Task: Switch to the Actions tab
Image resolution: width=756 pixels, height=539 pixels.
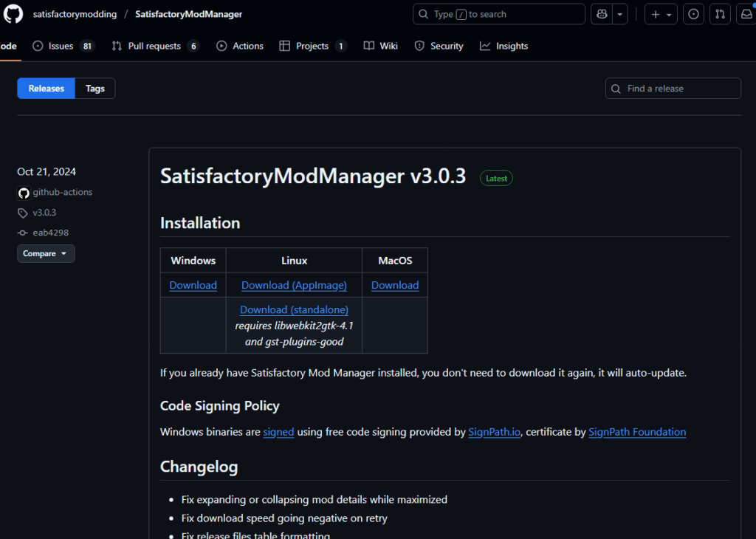Action: tap(240, 46)
